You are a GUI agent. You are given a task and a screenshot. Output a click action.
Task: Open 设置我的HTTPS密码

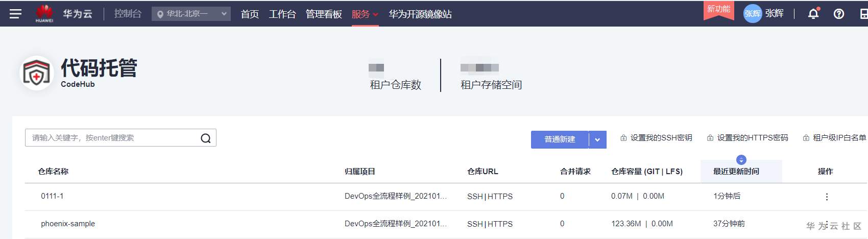(x=748, y=138)
